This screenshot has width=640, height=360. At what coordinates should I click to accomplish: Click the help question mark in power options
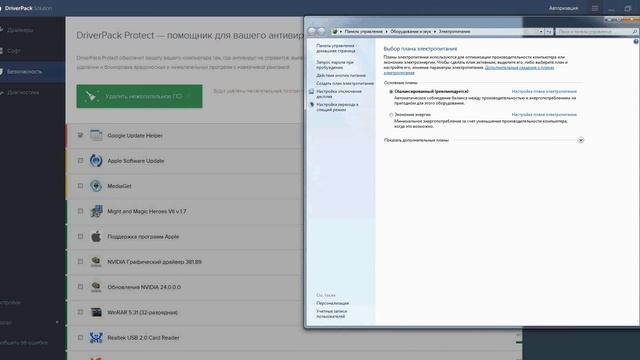pos(636,42)
